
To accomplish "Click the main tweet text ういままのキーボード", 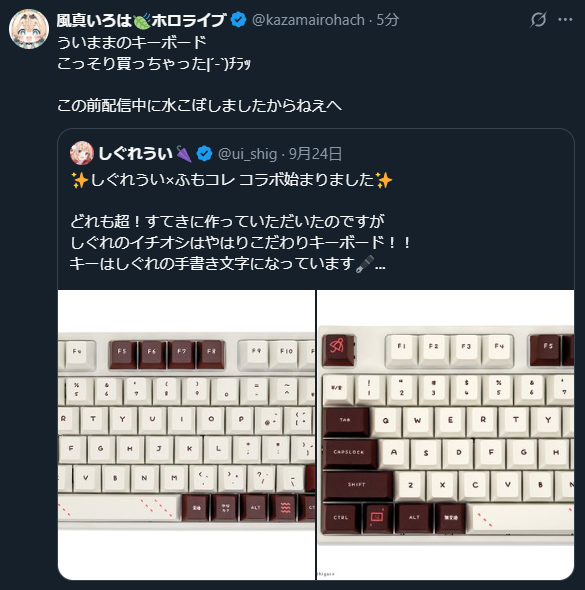I will [x=132, y=42].
